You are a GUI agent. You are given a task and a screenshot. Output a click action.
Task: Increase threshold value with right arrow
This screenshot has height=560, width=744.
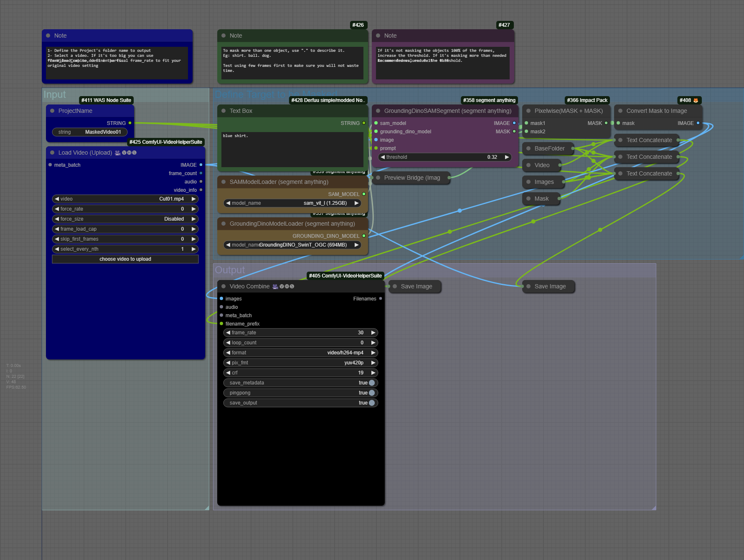pyautogui.click(x=507, y=157)
